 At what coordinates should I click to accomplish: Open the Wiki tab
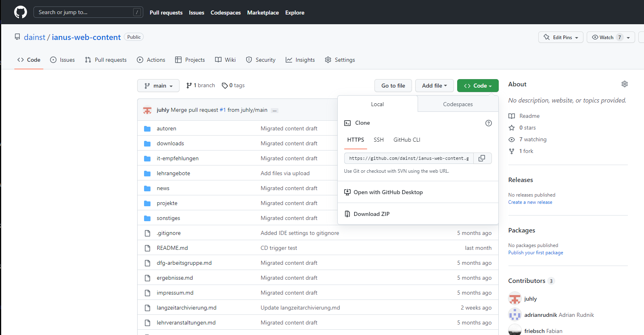pos(225,60)
